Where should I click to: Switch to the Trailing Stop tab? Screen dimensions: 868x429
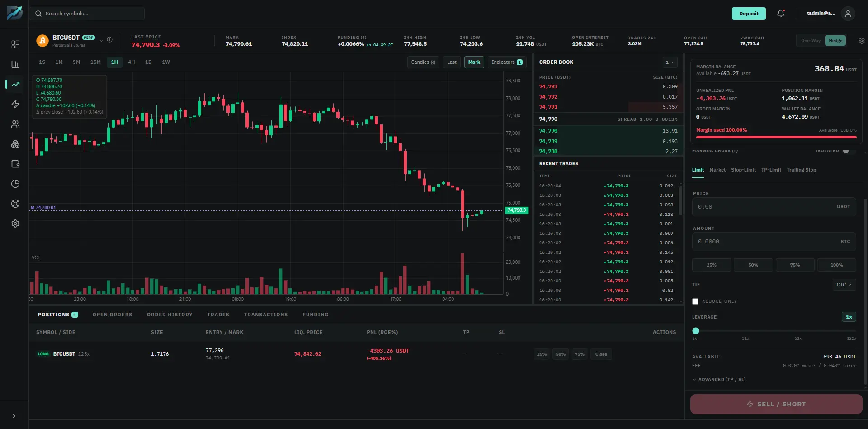point(801,170)
